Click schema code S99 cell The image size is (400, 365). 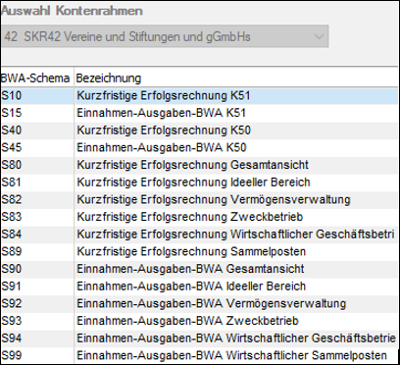[x=37, y=355]
